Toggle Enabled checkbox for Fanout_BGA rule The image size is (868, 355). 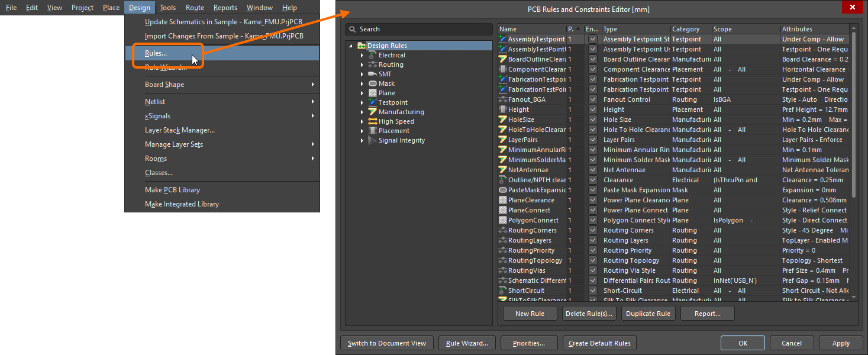pos(593,99)
